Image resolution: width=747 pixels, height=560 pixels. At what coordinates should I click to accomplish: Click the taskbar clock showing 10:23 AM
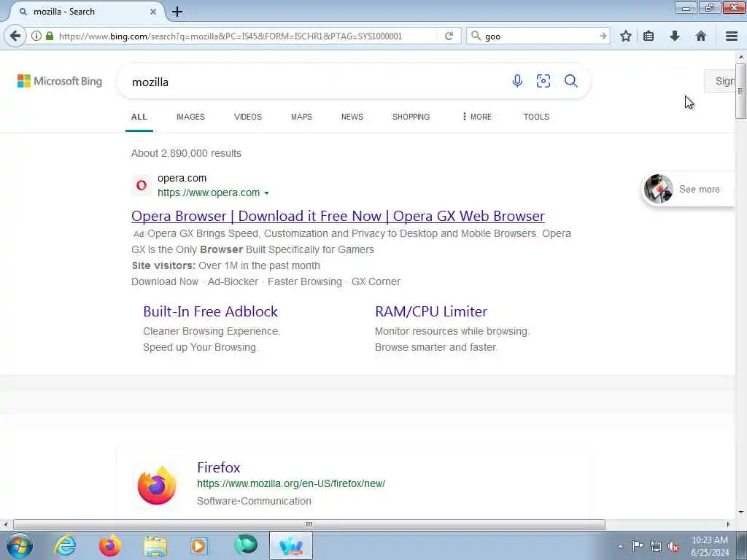709,546
